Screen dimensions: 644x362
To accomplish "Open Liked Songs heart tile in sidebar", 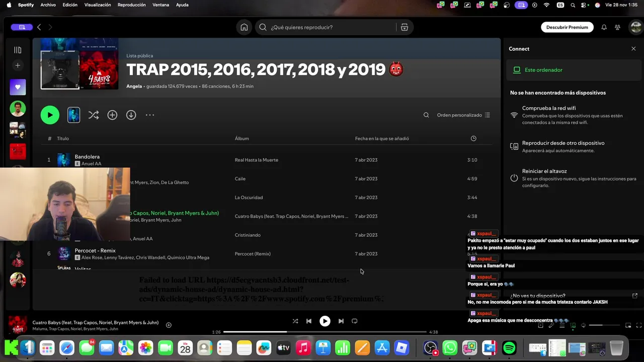I will click(x=18, y=87).
